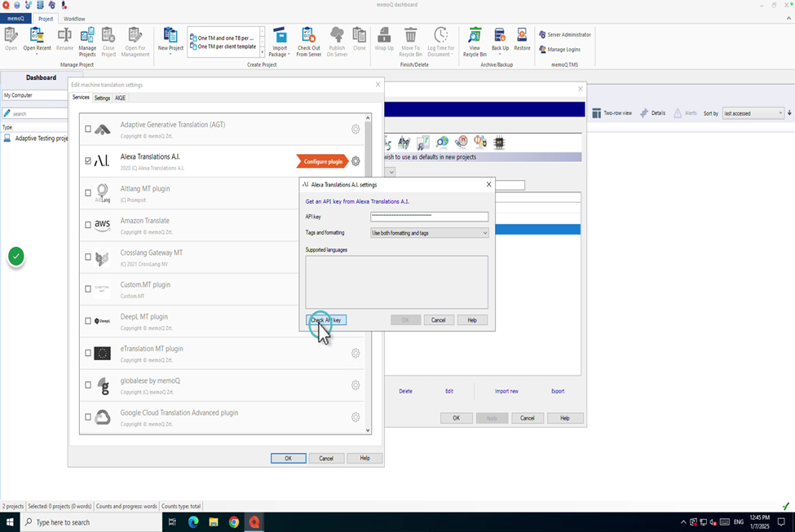Click the sort direction arrow icon

[x=789, y=112]
